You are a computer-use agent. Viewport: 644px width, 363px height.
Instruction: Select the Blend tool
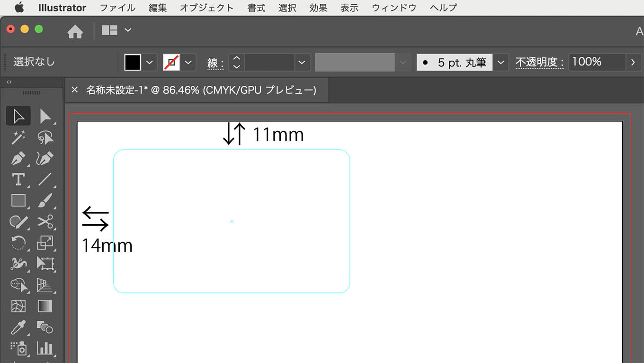coord(45,327)
